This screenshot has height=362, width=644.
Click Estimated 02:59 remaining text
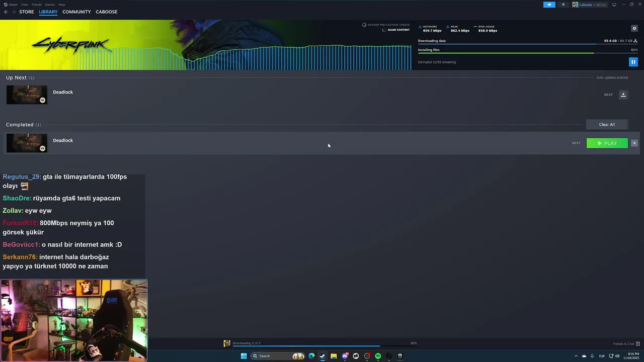[x=437, y=62]
